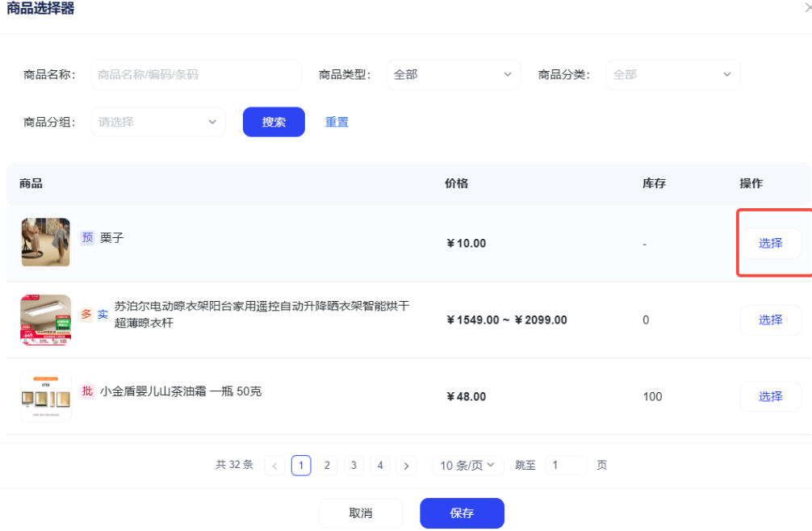Click the 重置 reset link

pyautogui.click(x=337, y=122)
